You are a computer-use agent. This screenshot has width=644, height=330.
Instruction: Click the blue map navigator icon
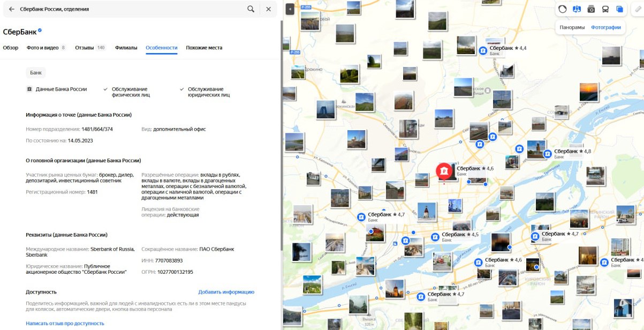(x=577, y=9)
